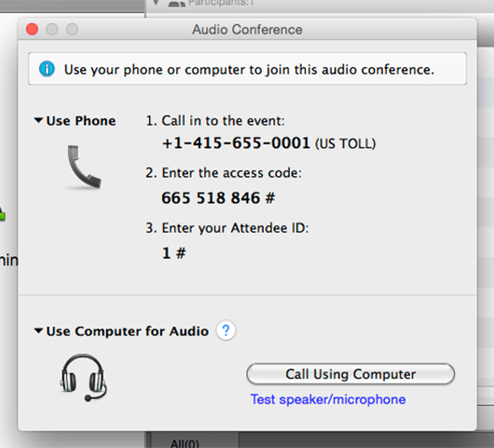Click the headset with microphone icon

click(84, 377)
